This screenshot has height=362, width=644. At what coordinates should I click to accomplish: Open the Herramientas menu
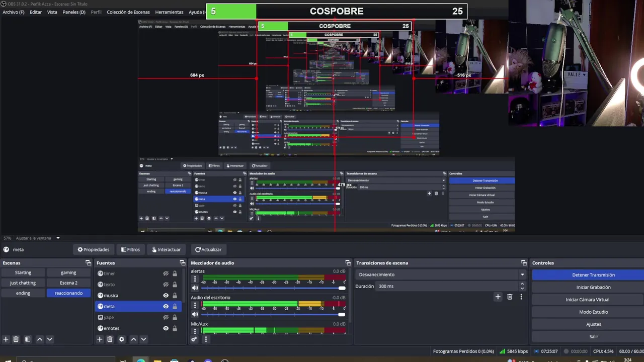[169, 12]
